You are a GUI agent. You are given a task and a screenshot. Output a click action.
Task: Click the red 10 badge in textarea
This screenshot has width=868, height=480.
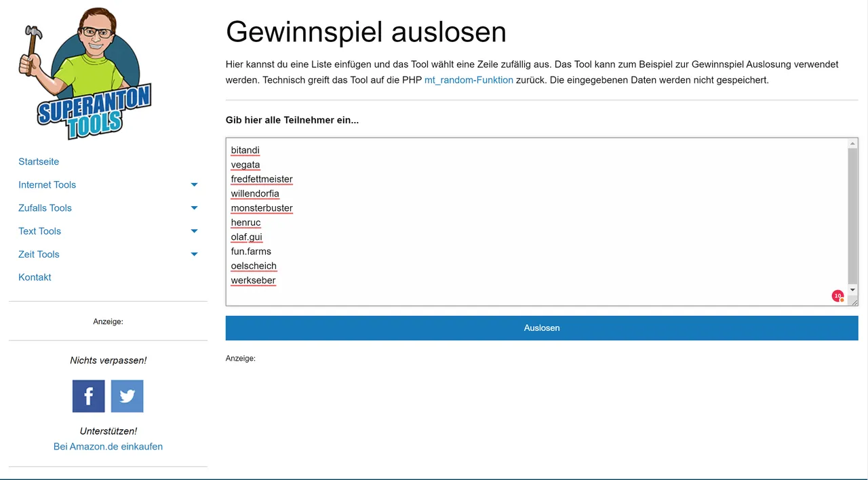(x=838, y=296)
